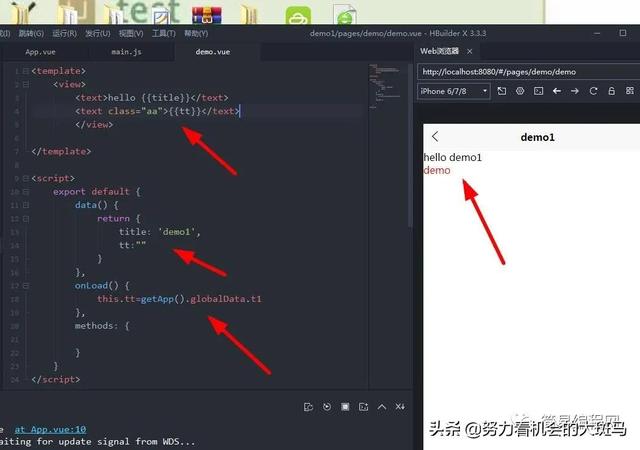The image size is (640, 450).
Task: Click the console debug settings icon
Action: point(308,407)
